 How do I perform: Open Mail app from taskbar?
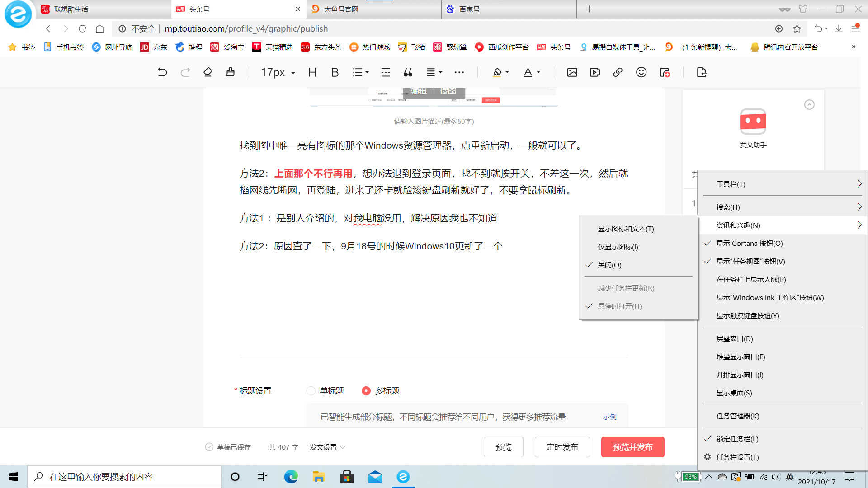click(375, 477)
